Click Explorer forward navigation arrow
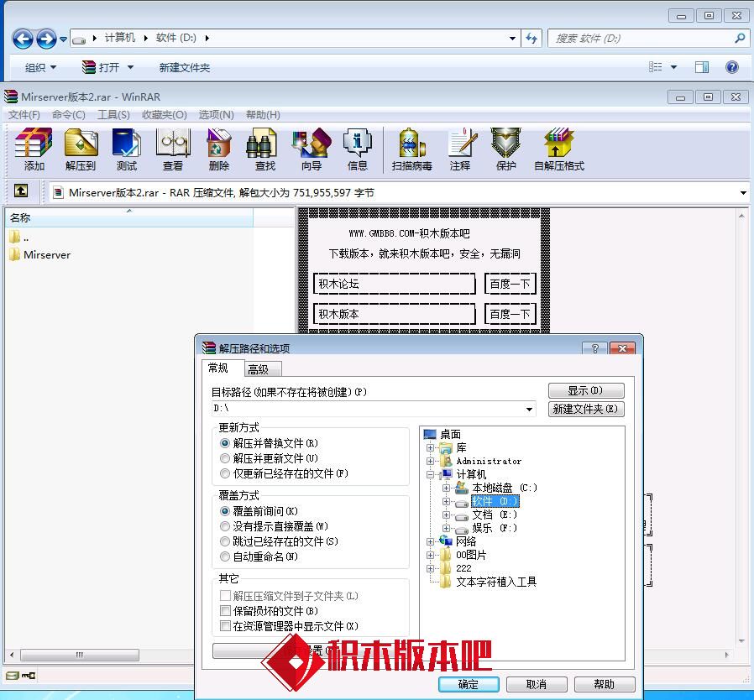The height and width of the screenshot is (700, 754). pos(46,39)
